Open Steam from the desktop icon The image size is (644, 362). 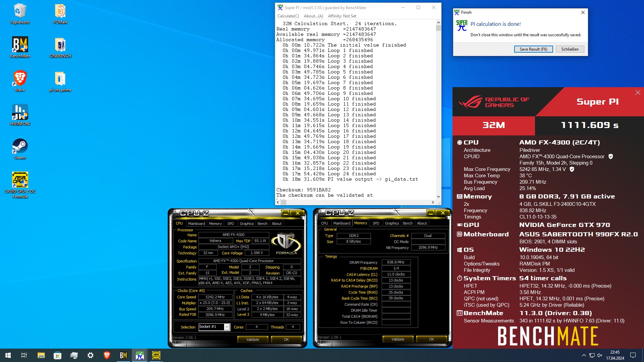point(20,149)
